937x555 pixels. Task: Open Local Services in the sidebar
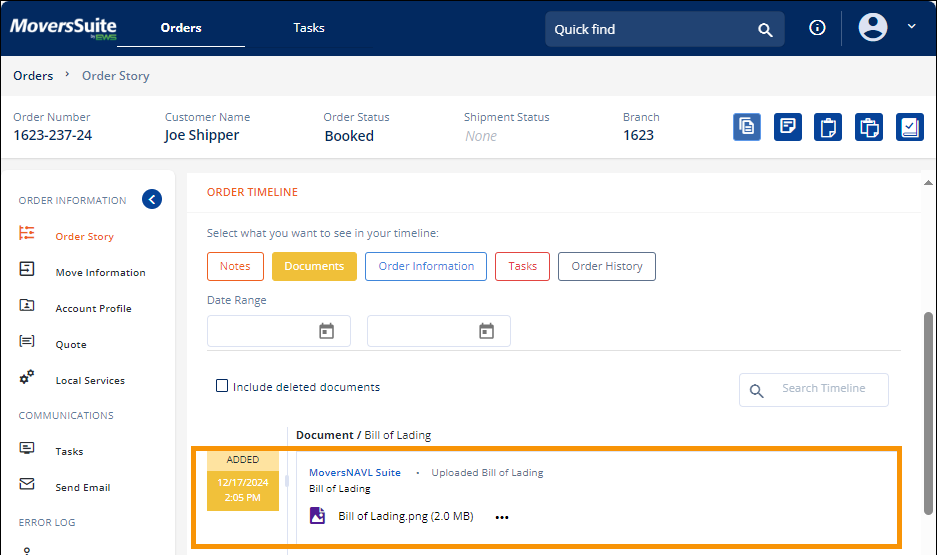pyautogui.click(x=90, y=381)
